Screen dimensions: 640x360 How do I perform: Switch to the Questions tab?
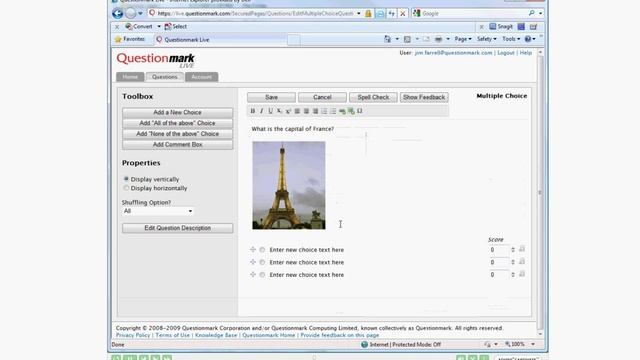pyautogui.click(x=164, y=77)
